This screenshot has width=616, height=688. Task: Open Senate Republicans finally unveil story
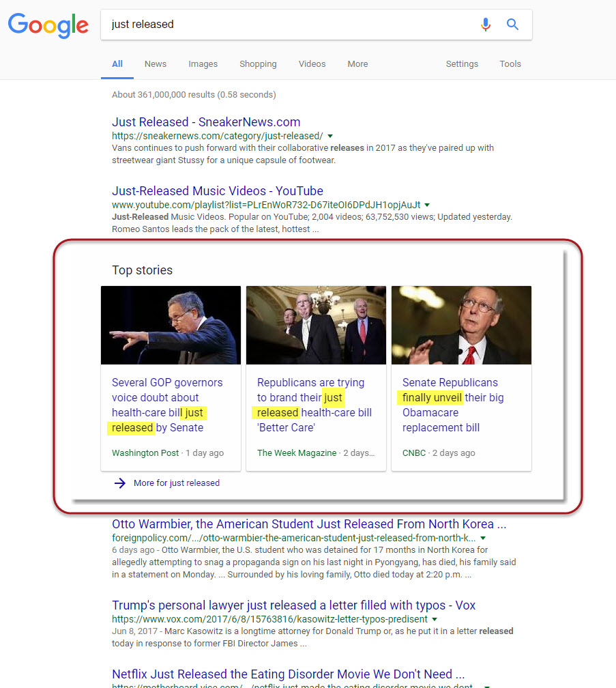click(x=453, y=405)
